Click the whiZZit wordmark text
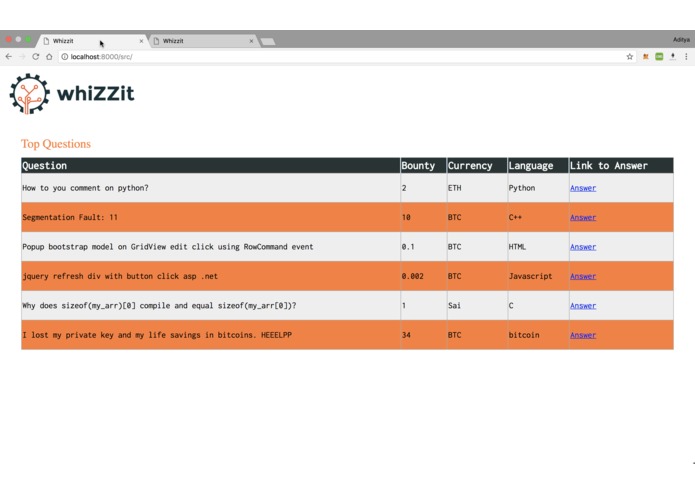The width and height of the screenshot is (695, 494). pos(95,93)
